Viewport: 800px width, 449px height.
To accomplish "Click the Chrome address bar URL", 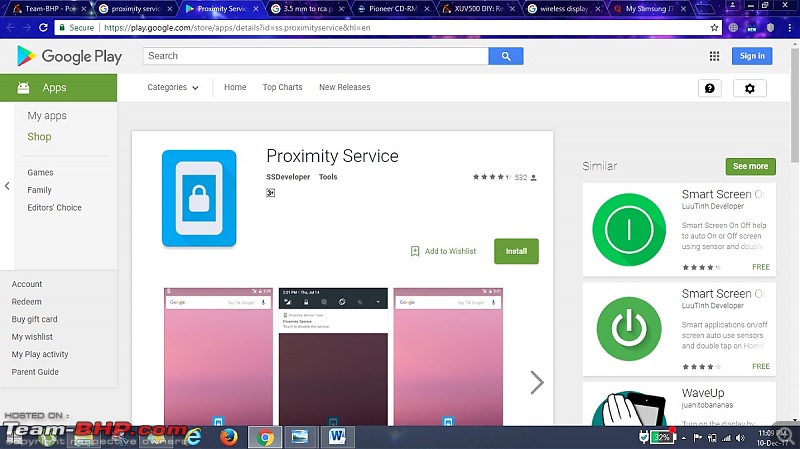I will point(237,28).
